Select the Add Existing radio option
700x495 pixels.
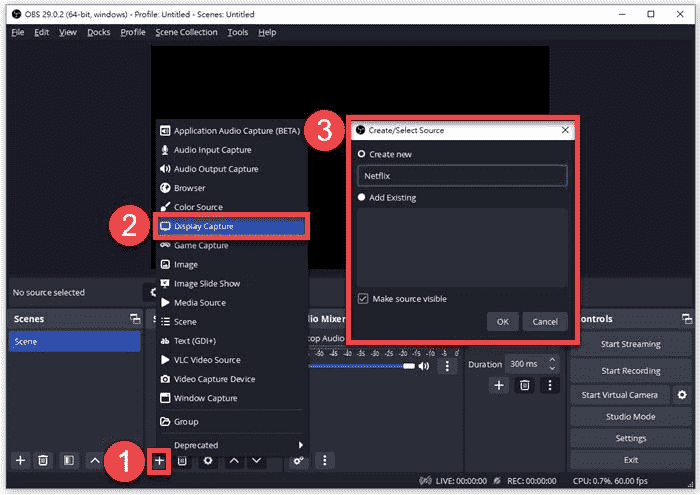362,198
